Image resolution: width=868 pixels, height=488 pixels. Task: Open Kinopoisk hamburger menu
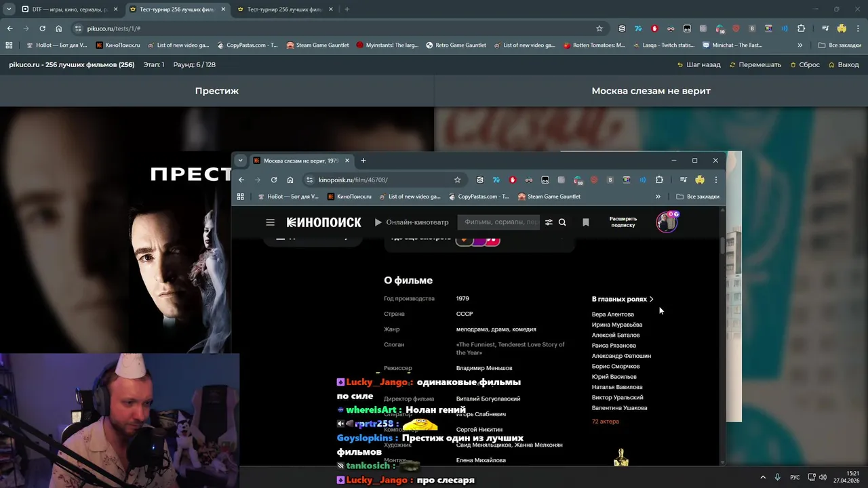[x=270, y=222]
